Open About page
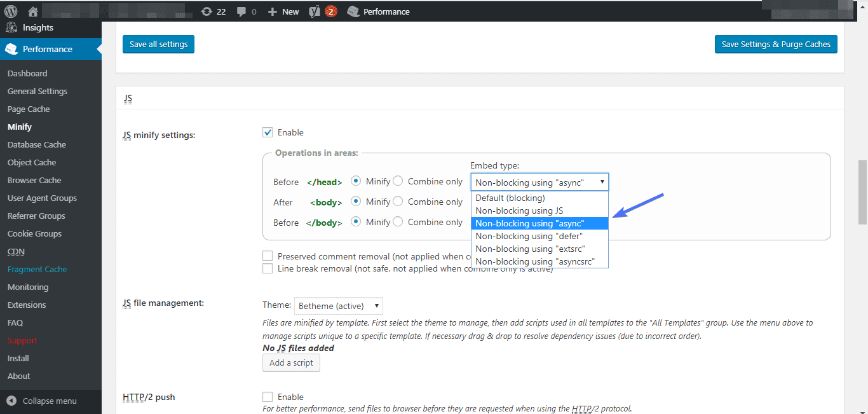Image resolution: width=868 pixels, height=414 pixels. click(19, 376)
